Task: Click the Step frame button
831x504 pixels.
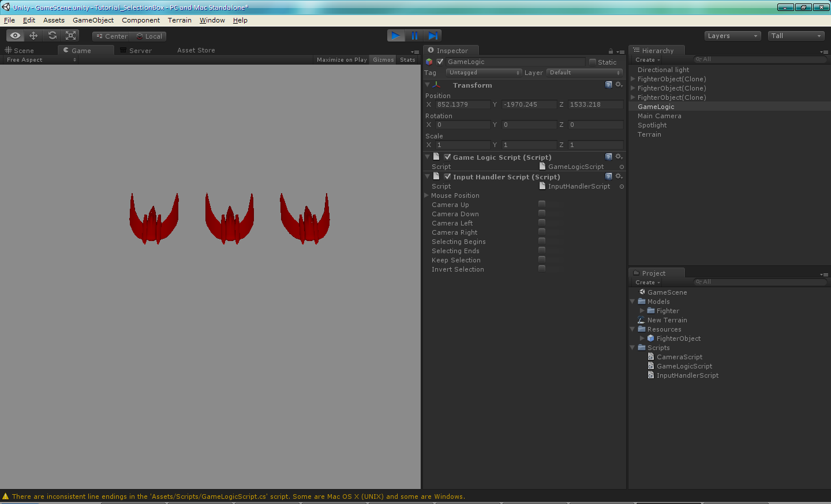Action: point(433,36)
